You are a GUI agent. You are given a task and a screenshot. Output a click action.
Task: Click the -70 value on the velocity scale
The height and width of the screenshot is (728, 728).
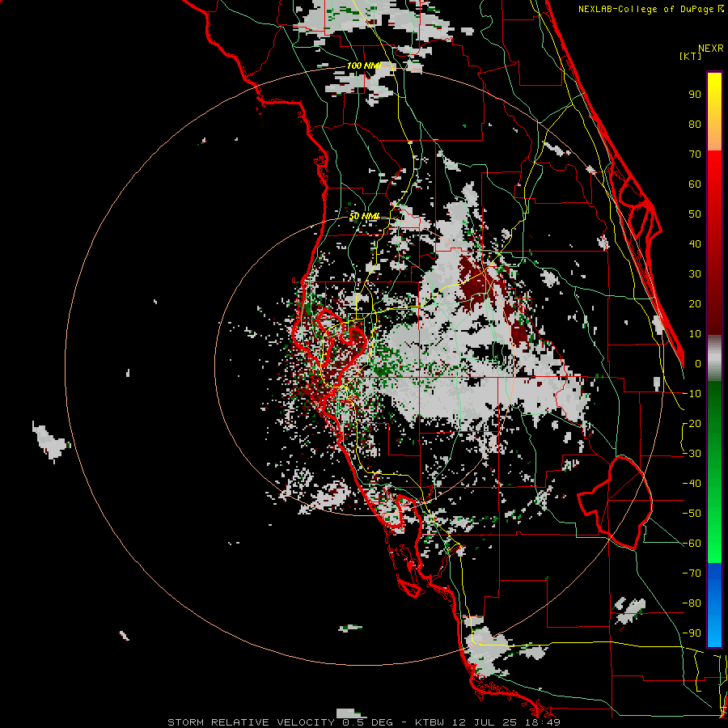point(692,574)
